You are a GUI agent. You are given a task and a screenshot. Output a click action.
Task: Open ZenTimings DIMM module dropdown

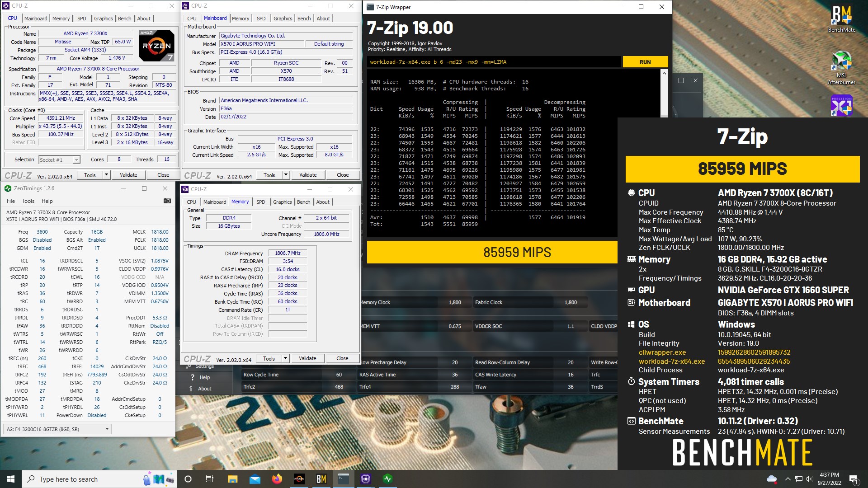click(x=57, y=429)
